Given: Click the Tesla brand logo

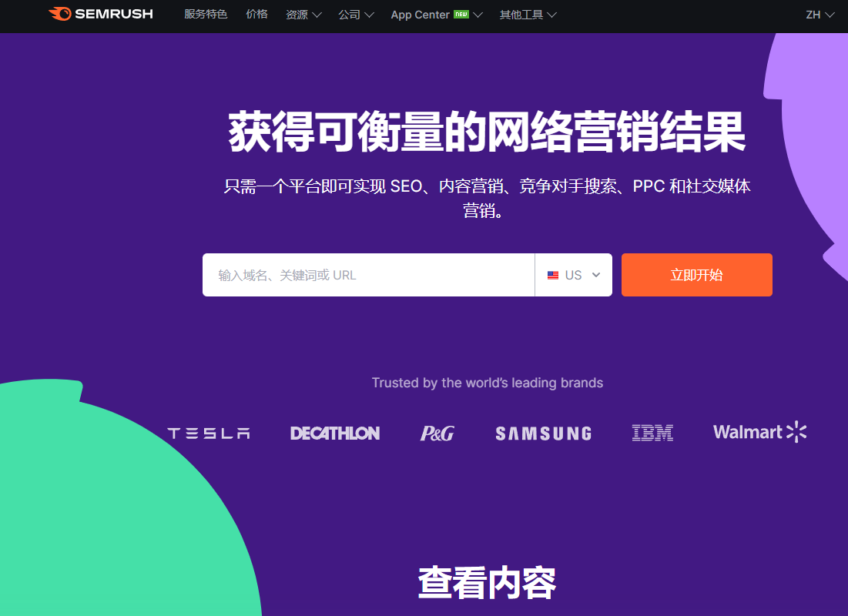Looking at the screenshot, I should (x=209, y=434).
